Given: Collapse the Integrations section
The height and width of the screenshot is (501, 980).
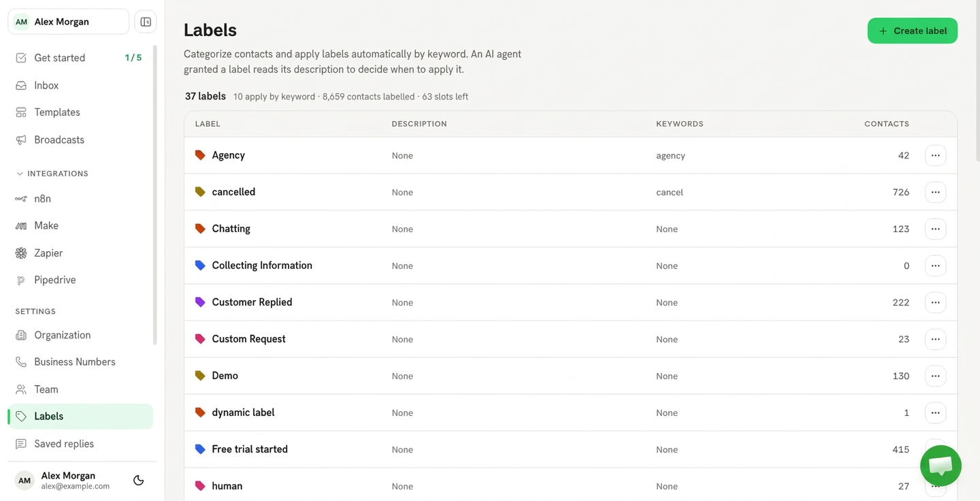Looking at the screenshot, I should [52, 174].
